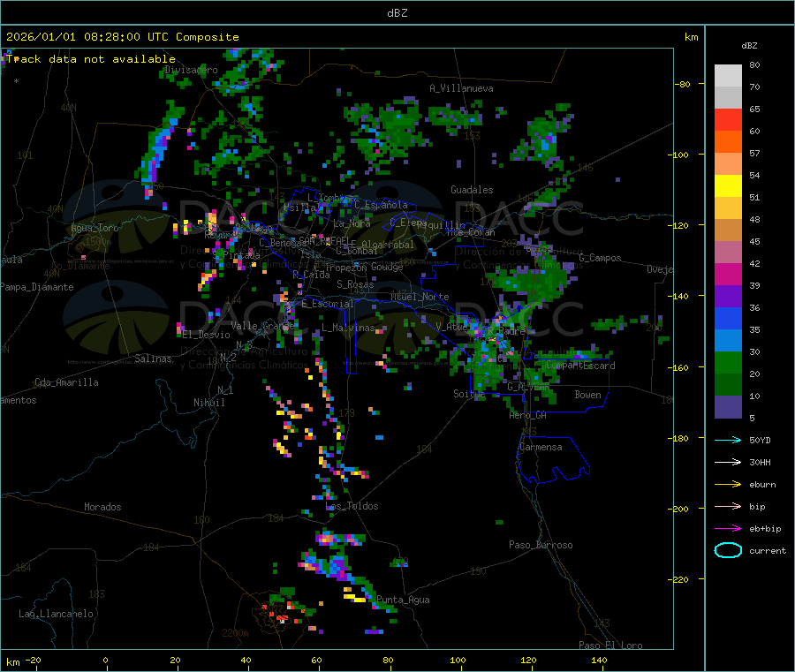Viewport: 795px width, 672px height.
Task: Click the 'Carmensa' map label
Action: click(541, 447)
